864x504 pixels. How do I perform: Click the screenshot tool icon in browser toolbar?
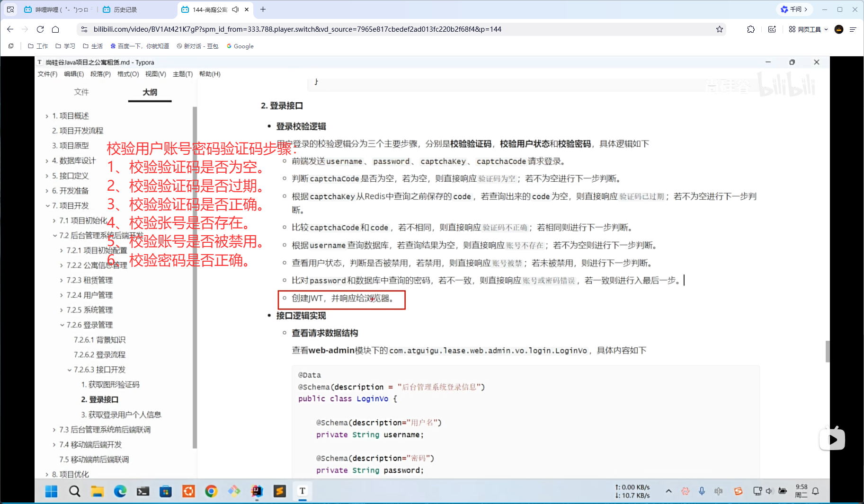click(772, 29)
